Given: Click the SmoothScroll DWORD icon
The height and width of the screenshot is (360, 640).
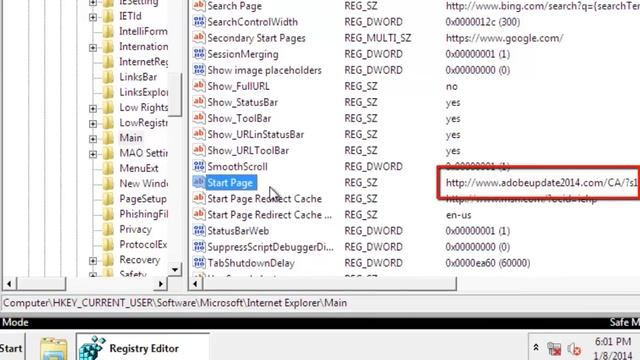Looking at the screenshot, I should (199, 167).
